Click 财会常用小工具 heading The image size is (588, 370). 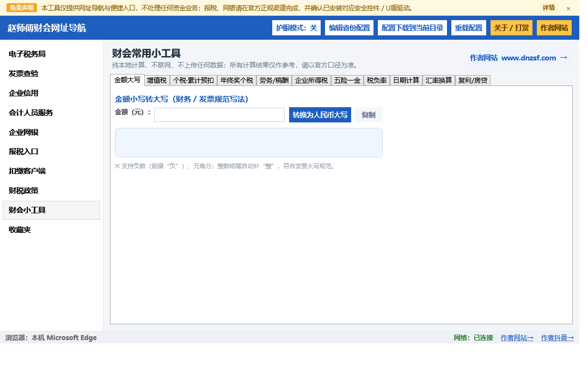[x=146, y=53]
